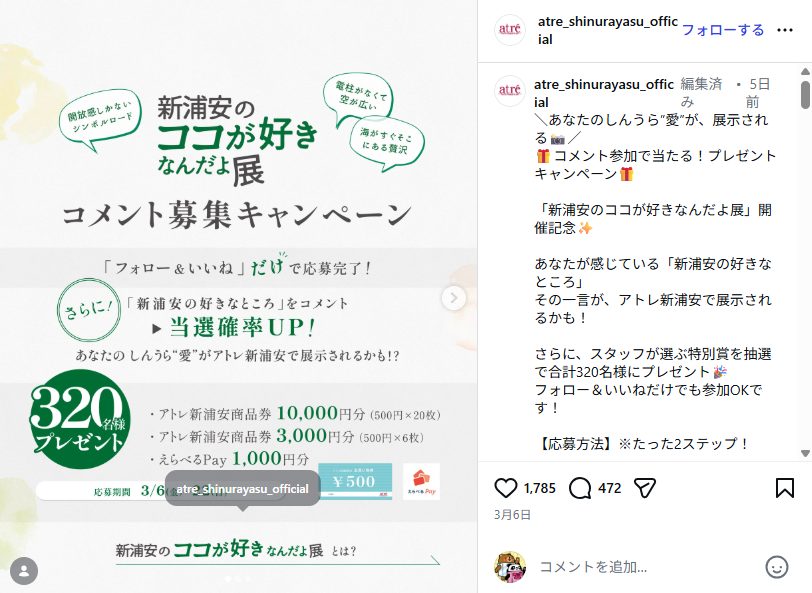
Task: Open atre avatar beside the caption
Action: point(510,91)
